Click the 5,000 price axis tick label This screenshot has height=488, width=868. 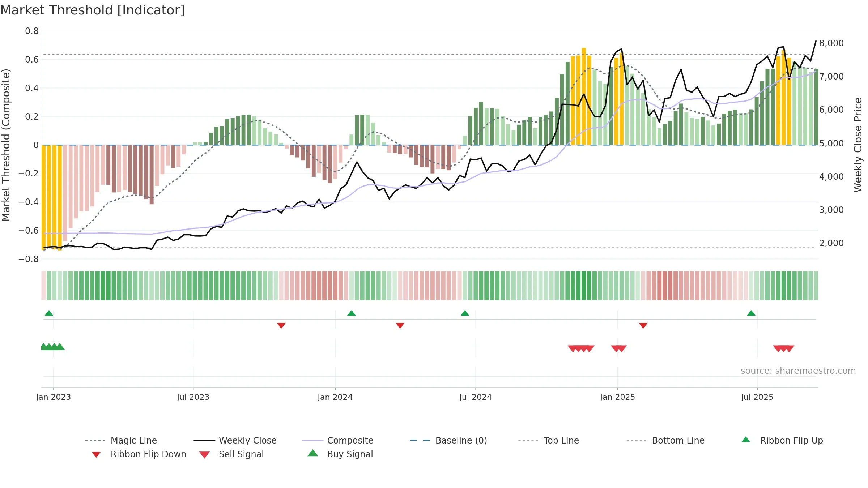pyautogui.click(x=831, y=144)
